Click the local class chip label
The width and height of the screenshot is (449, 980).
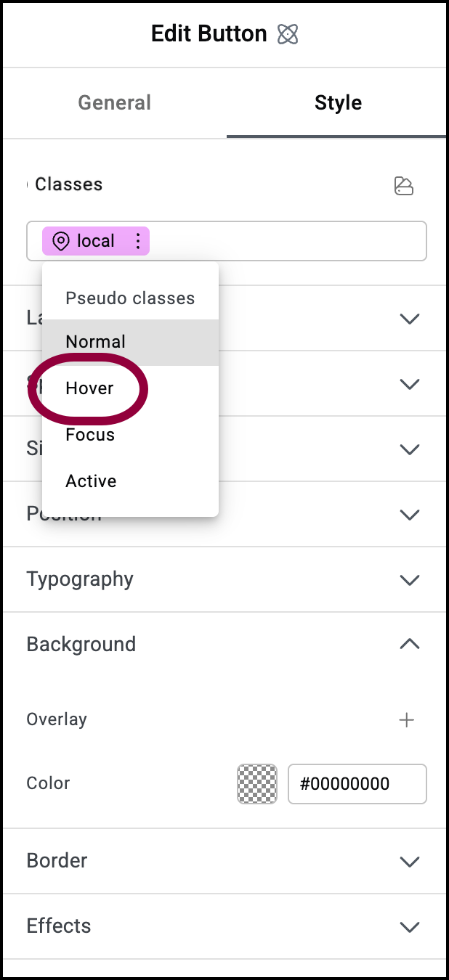[96, 241]
